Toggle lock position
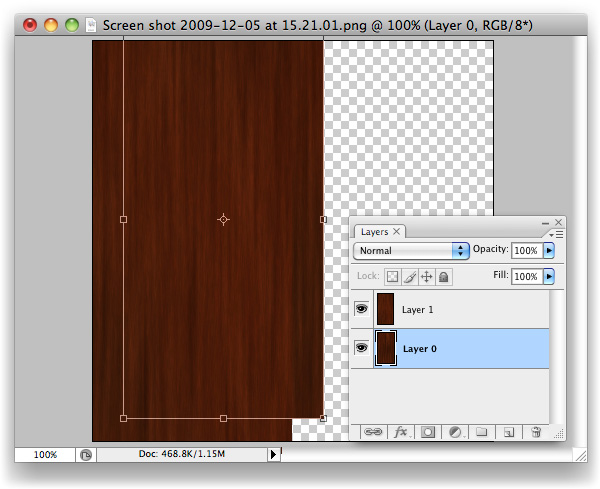This screenshot has width=600, height=489. (426, 276)
